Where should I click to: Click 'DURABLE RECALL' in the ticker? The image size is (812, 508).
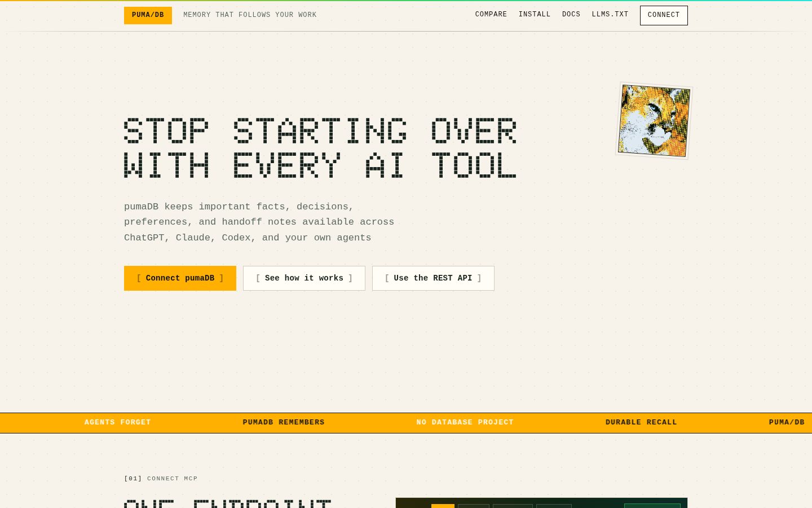pyautogui.click(x=641, y=422)
